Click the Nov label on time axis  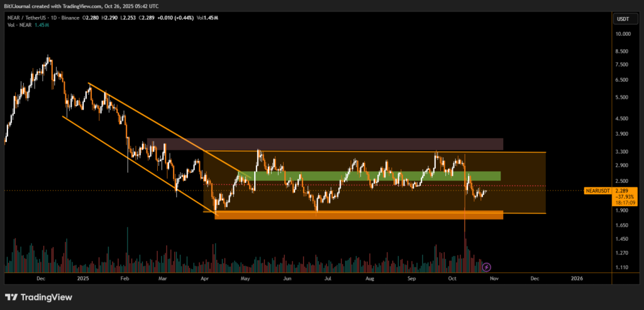[494, 277]
